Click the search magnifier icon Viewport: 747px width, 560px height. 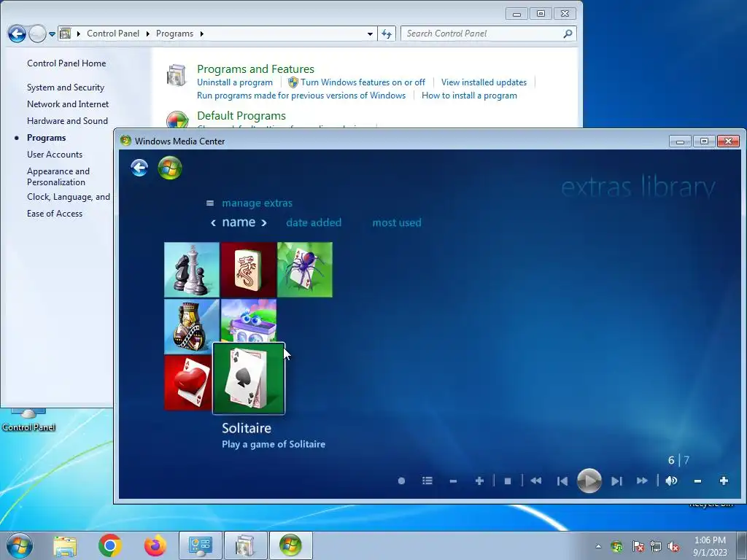[x=568, y=34]
